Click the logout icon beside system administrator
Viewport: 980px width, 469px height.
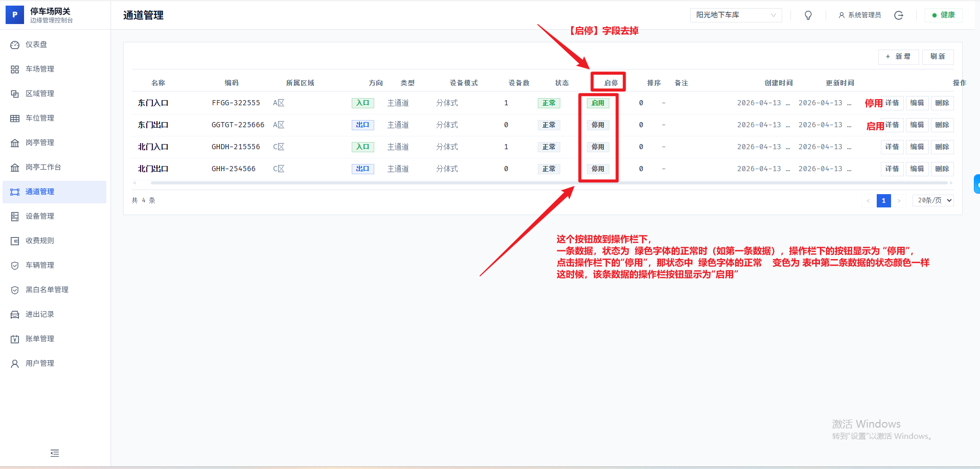point(898,15)
